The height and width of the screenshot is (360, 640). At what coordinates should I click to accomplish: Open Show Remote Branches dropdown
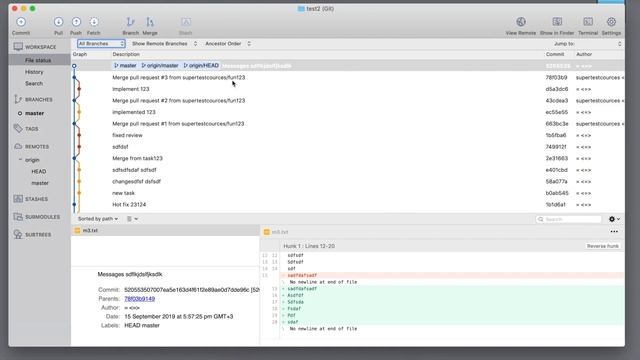(x=164, y=44)
